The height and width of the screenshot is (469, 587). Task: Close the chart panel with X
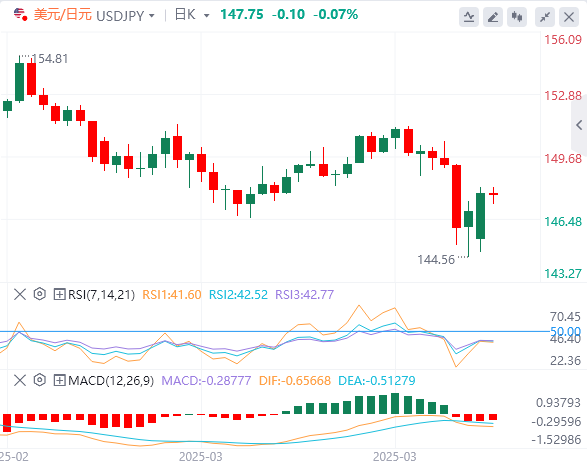coord(569,17)
